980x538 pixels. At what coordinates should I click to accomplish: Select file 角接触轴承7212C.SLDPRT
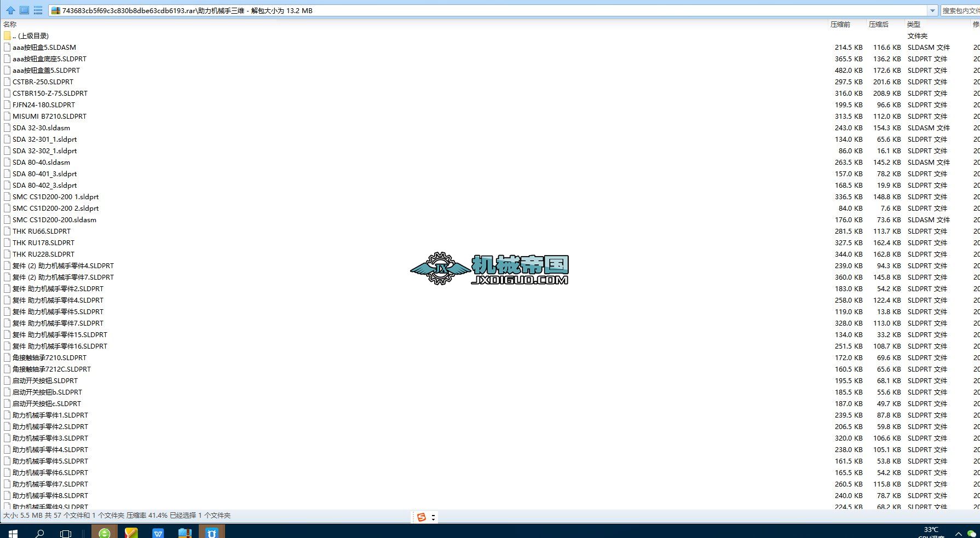point(51,369)
